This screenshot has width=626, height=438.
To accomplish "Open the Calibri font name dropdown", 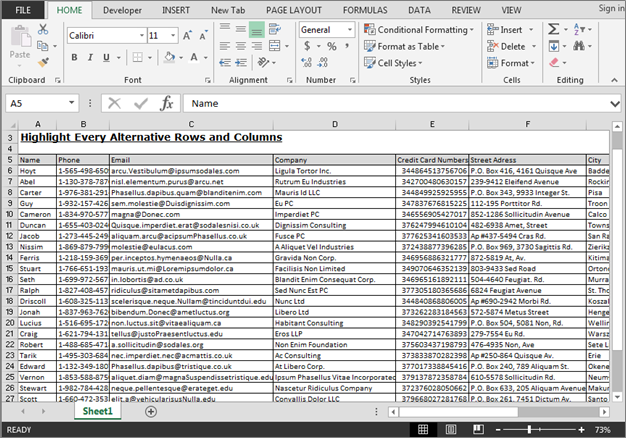I will (x=142, y=36).
